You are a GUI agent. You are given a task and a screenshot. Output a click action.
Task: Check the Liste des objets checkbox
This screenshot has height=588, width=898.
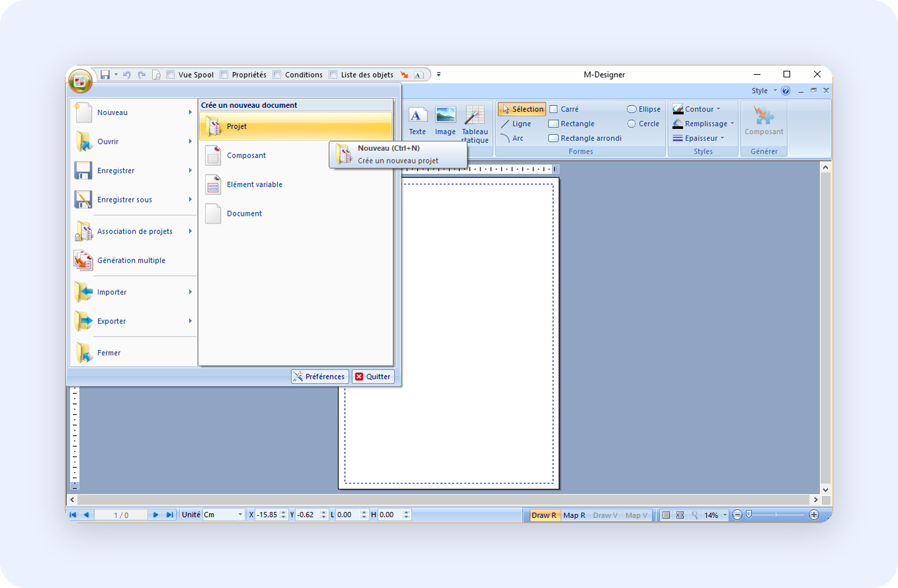tap(333, 75)
